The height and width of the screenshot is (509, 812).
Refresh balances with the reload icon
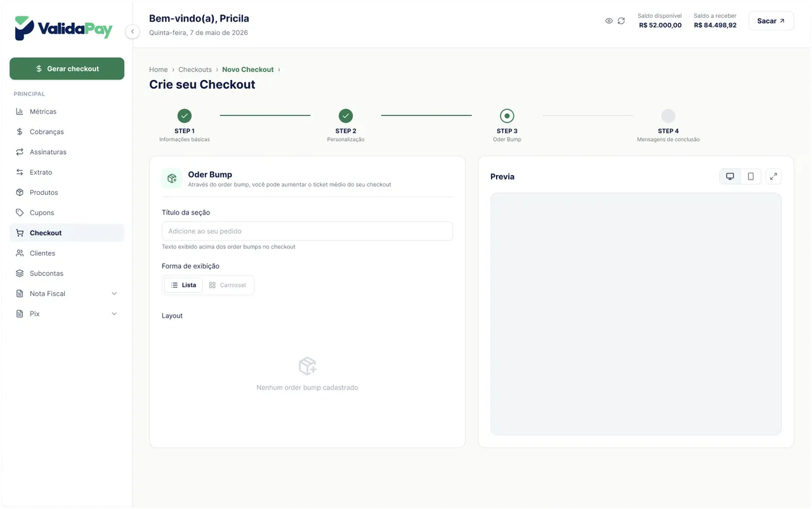coord(621,21)
